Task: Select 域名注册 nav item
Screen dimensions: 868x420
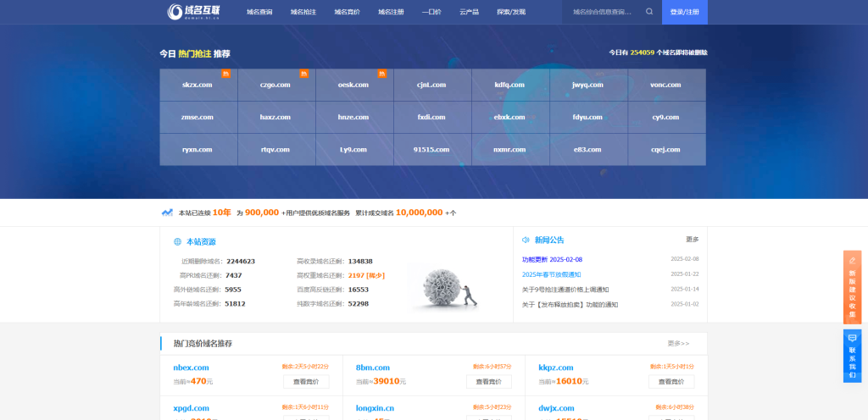Action: coord(391,12)
